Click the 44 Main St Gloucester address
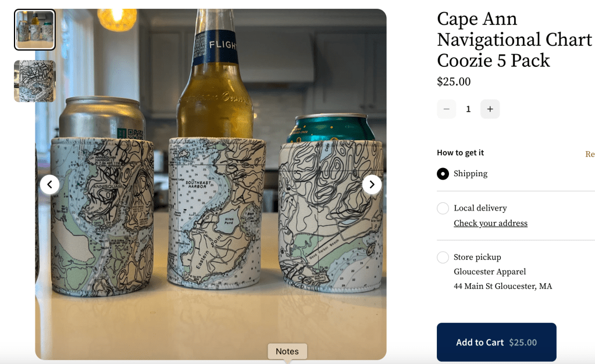This screenshot has width=595, height=364. coord(503,286)
